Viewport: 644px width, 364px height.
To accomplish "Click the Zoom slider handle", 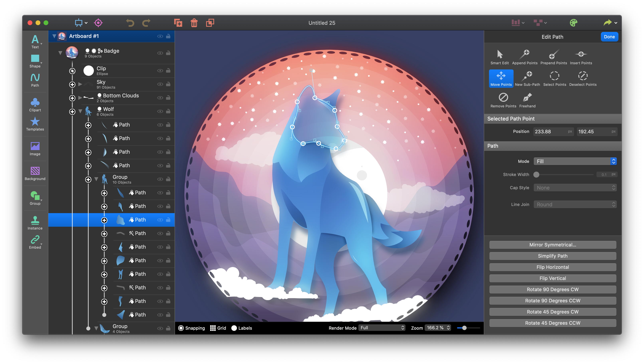I will (x=464, y=328).
